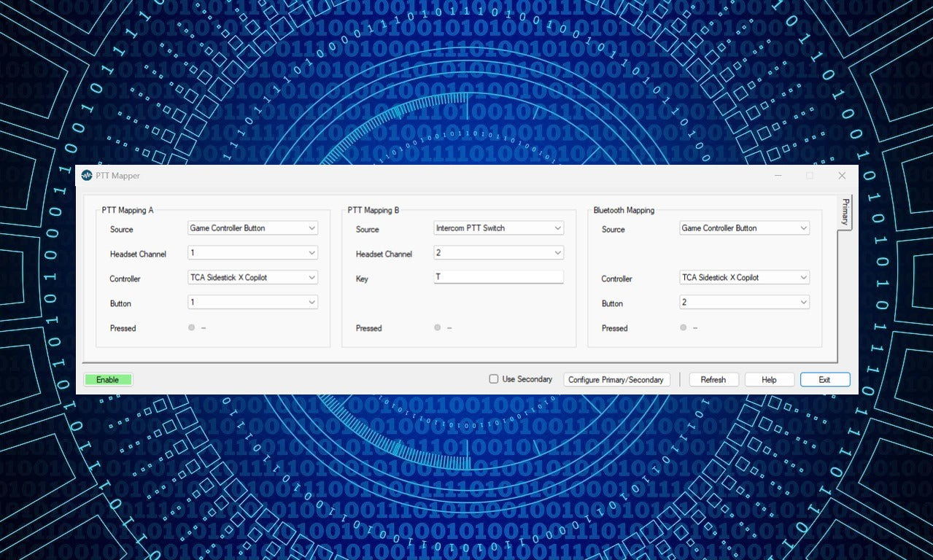This screenshot has height=560, width=933.
Task: Click the PTT Mapping B Key field
Action: tap(498, 277)
